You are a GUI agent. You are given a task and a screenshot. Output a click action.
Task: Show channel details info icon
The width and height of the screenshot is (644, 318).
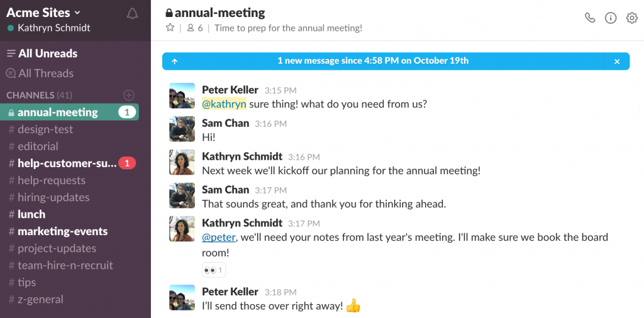611,18
